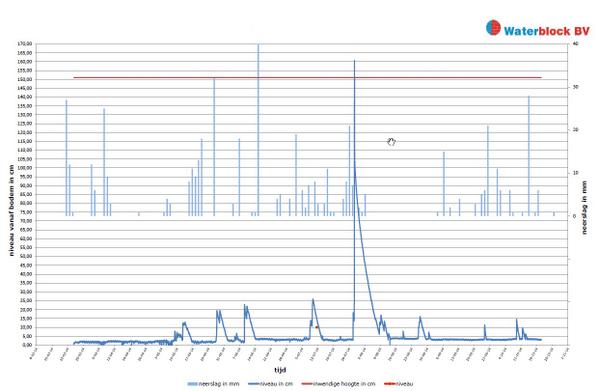This screenshot has height=391, width=599.
Task: Click the '0,00' left axis tick label
Action: click(x=27, y=345)
